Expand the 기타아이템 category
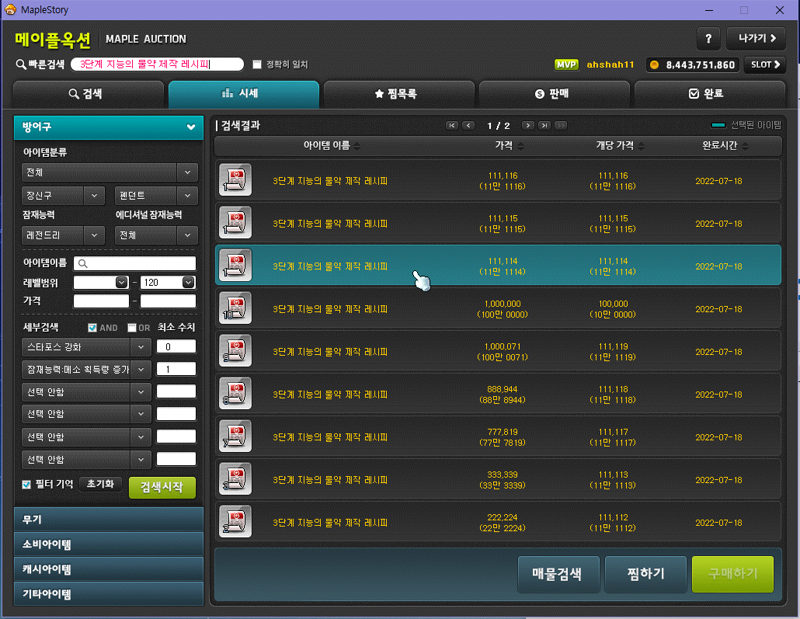This screenshot has height=619, width=800. pyautogui.click(x=109, y=594)
